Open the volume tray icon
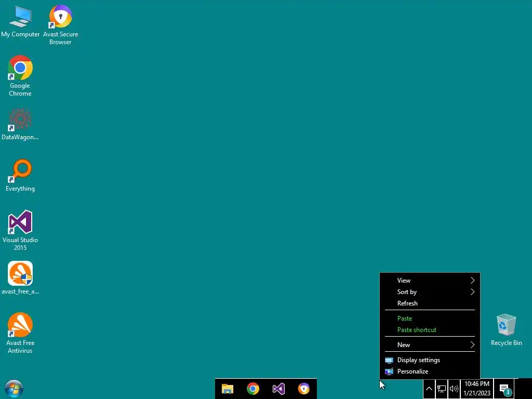532x399 pixels. click(x=454, y=389)
